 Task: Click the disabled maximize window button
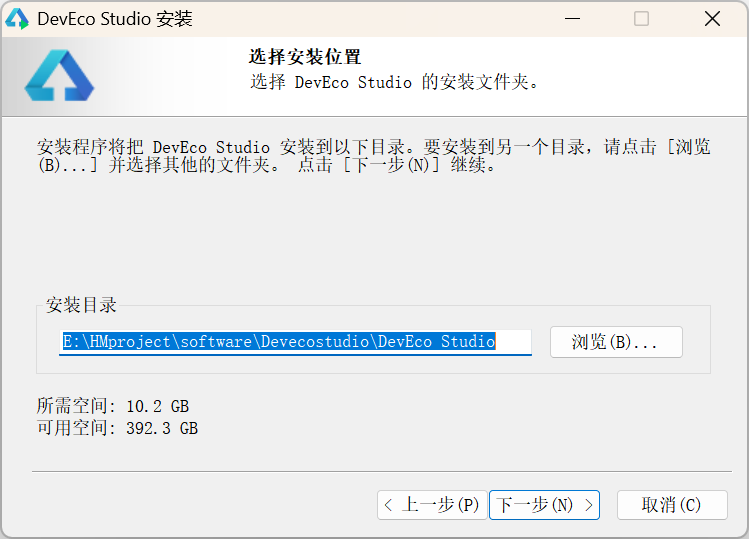tap(641, 19)
